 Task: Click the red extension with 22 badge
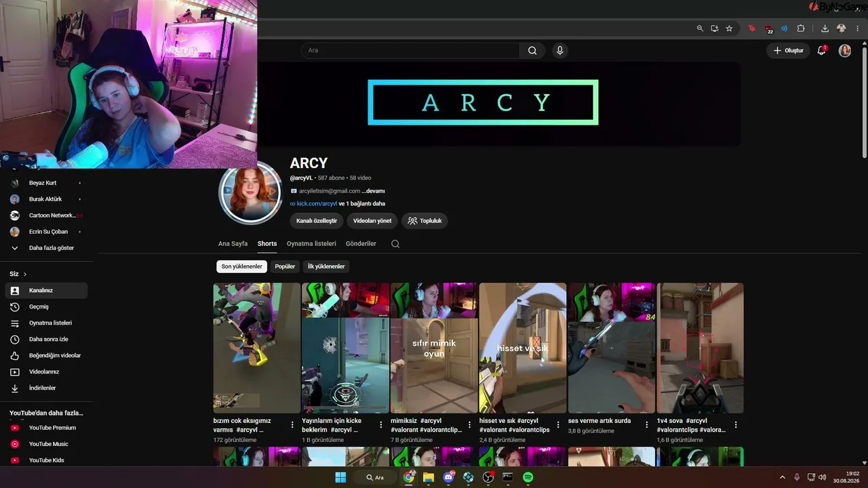click(768, 28)
